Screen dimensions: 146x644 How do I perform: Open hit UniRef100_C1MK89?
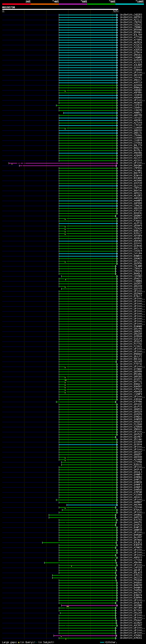coord(131,128)
